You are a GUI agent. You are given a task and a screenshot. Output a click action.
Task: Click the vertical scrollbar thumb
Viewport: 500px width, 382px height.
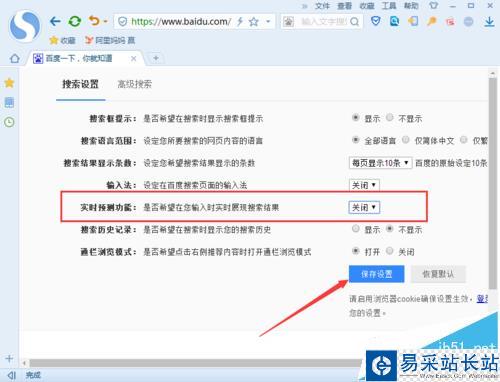pos(493,183)
